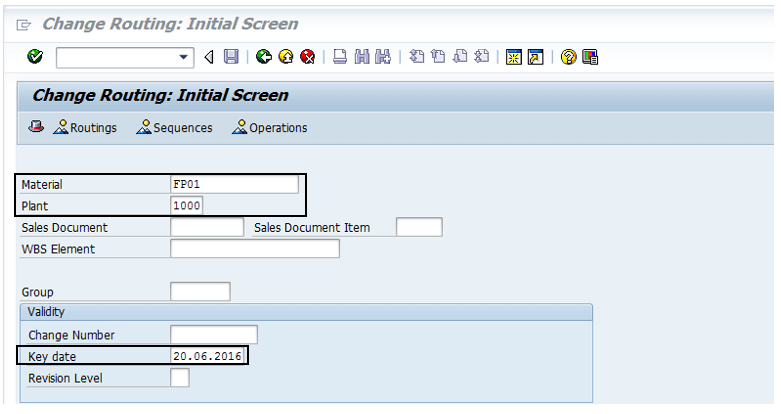
Task: Click the Material field label
Action: [x=42, y=185]
